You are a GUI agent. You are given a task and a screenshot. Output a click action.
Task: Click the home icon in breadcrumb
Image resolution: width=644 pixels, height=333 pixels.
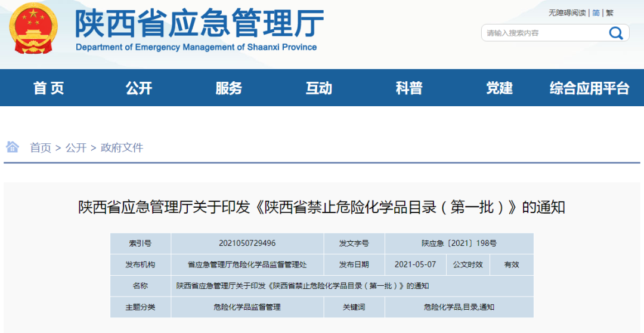pyautogui.click(x=13, y=147)
